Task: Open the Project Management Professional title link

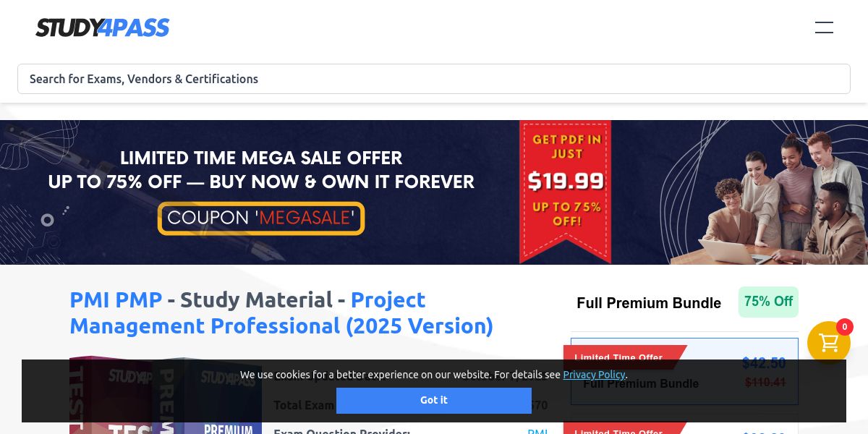Action: [281, 312]
